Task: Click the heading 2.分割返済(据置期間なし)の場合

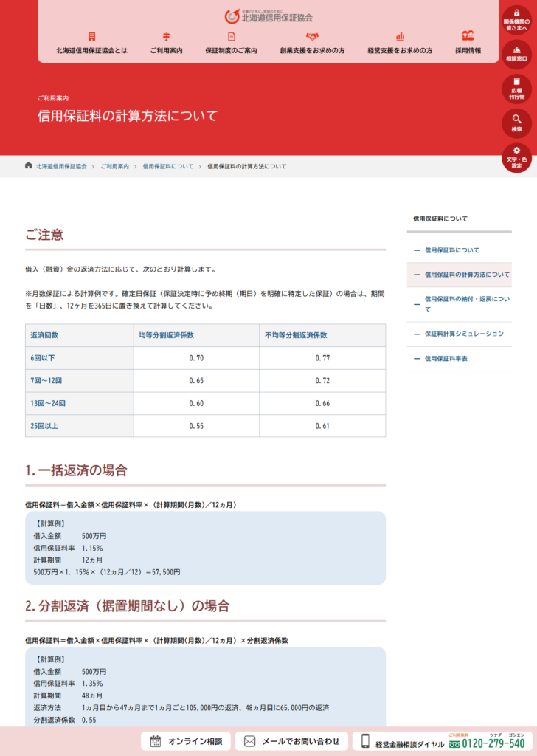Action: [x=127, y=606]
